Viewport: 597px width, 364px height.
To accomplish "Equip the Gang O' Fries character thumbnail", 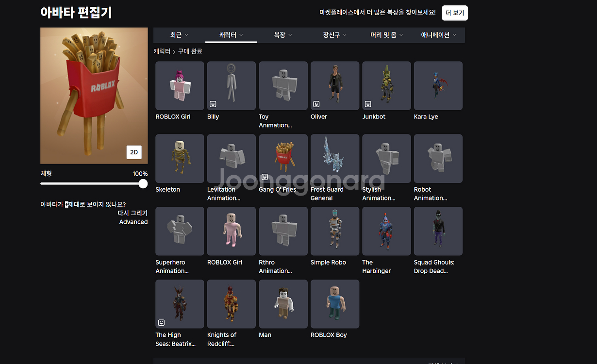I will [283, 159].
